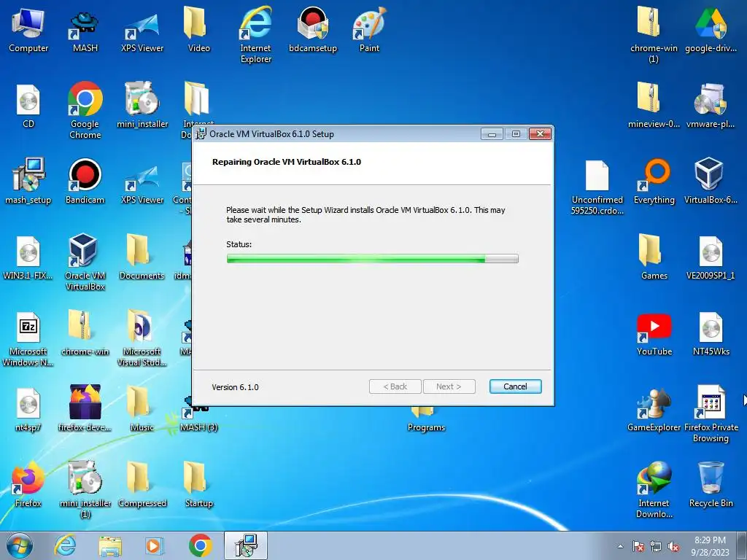Select the vmware-pl installer icon
Screen dimensions: 747x560
point(711,106)
